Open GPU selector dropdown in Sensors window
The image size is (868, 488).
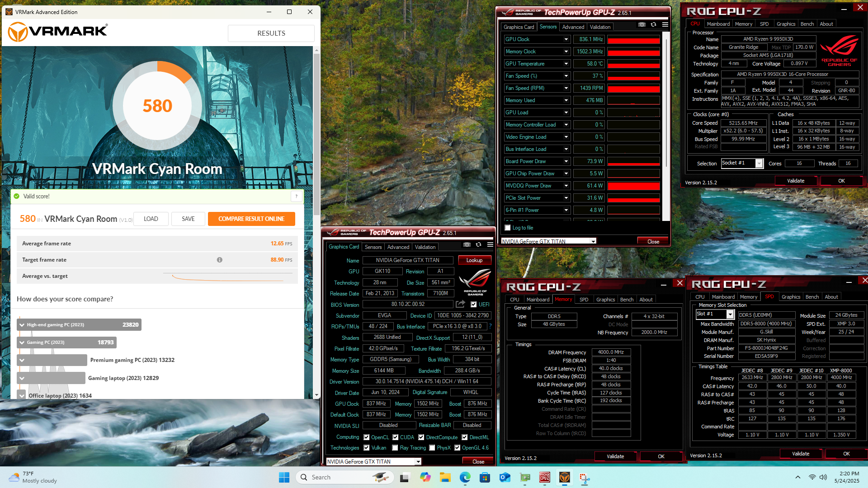(593, 241)
